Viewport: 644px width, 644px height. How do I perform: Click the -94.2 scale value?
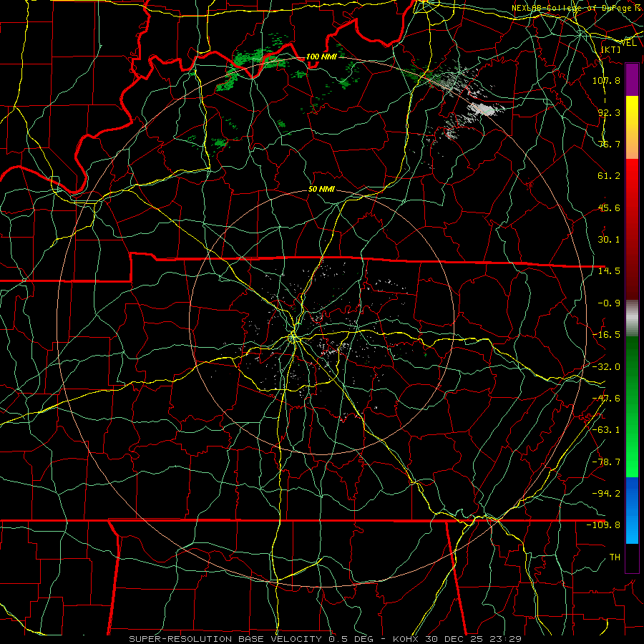pos(606,494)
